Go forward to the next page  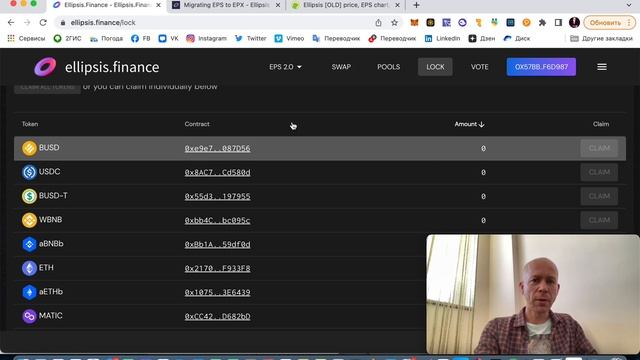(x=27, y=22)
